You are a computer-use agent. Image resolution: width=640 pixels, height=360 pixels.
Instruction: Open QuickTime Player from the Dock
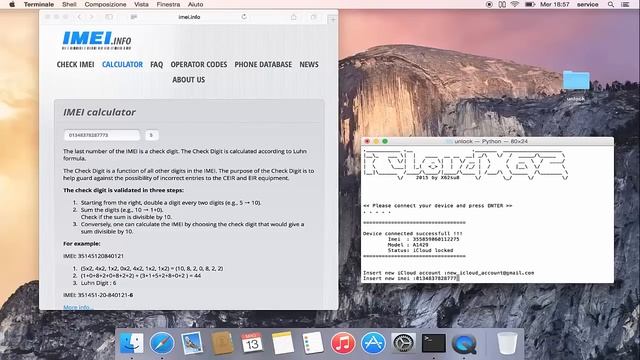click(464, 343)
